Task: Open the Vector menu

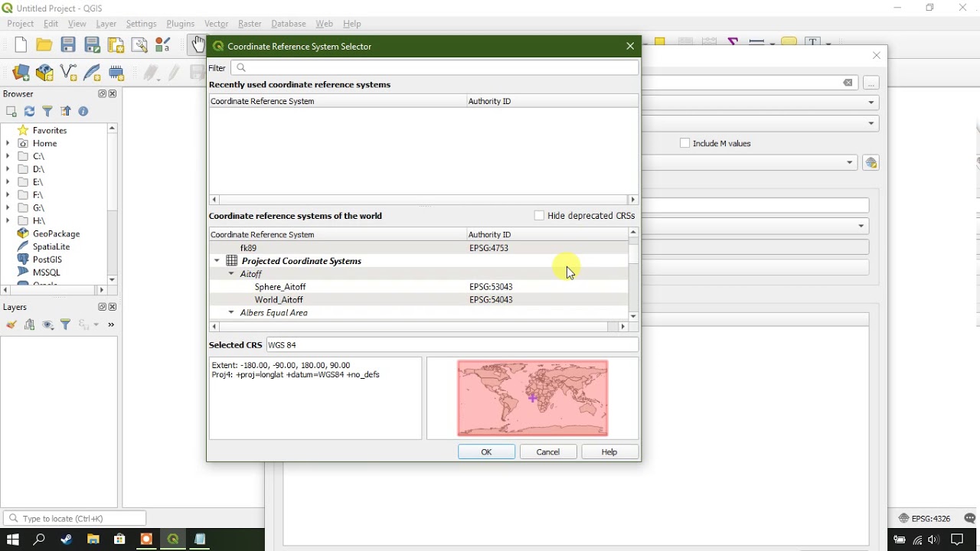Action: pyautogui.click(x=217, y=24)
